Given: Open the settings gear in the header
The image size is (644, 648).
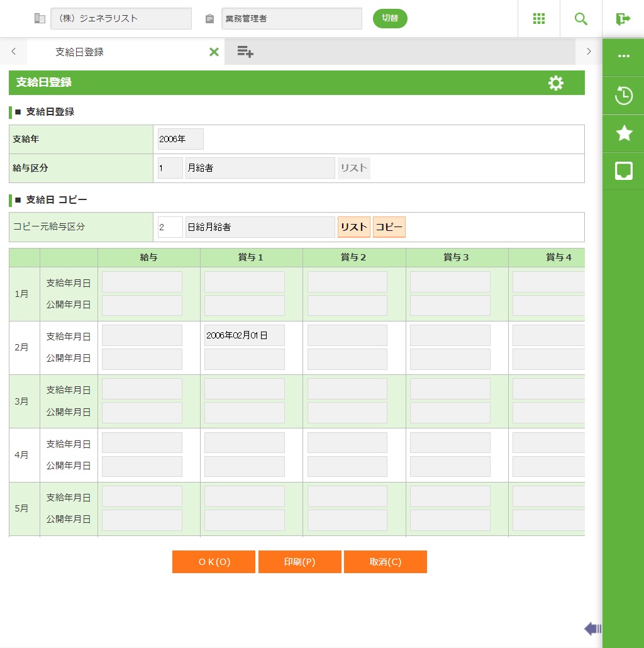Looking at the screenshot, I should 556,83.
